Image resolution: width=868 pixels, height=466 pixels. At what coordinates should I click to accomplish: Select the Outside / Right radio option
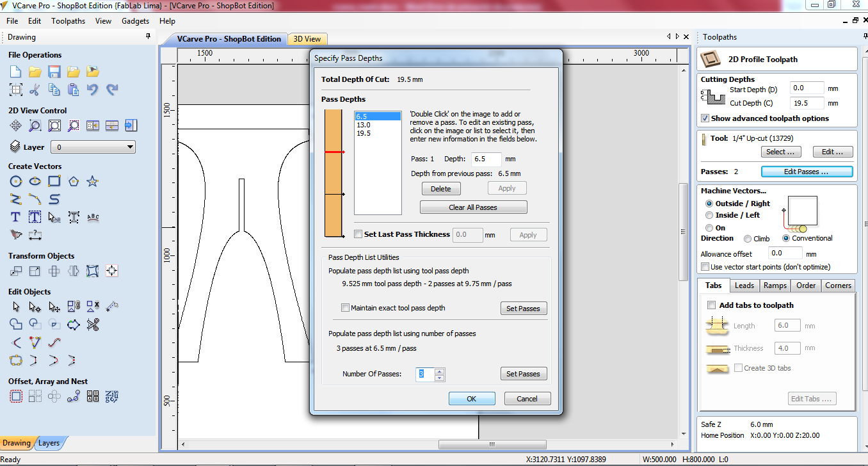pos(709,204)
